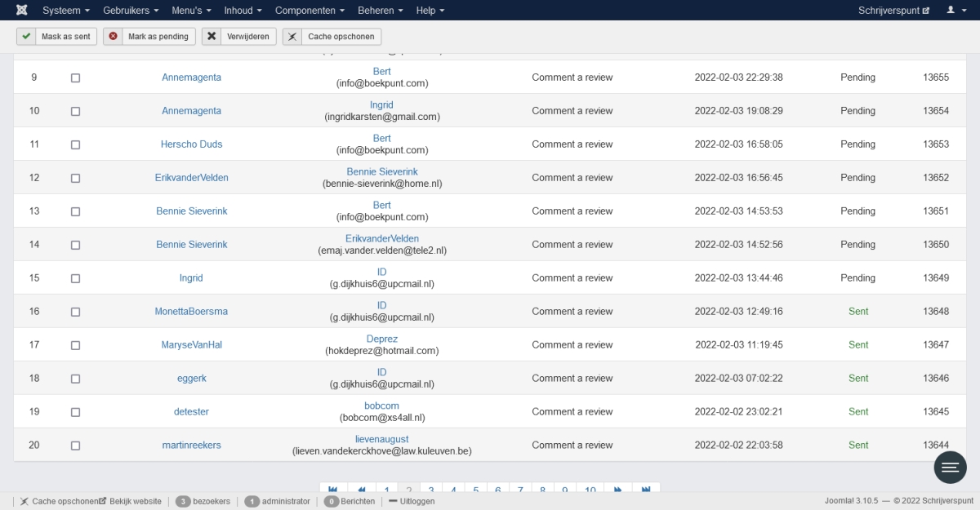Select the checkbox in row 15 Ingrid
Image resolution: width=980 pixels, height=510 pixels.
(x=75, y=278)
